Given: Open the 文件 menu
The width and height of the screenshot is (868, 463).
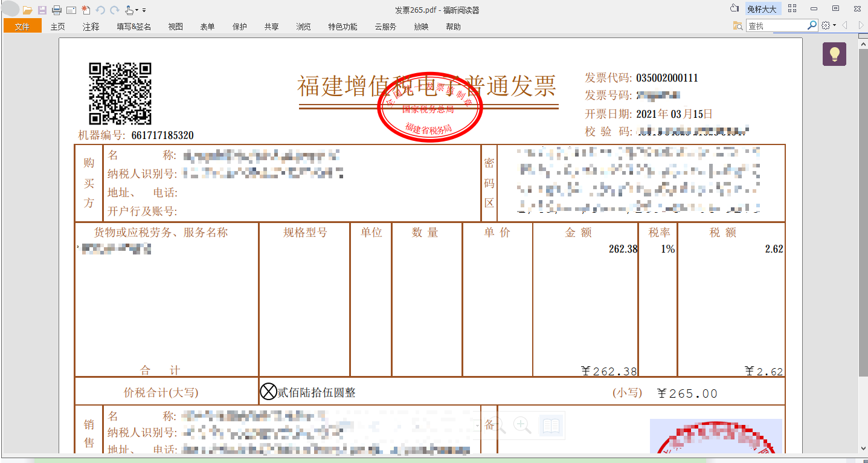Looking at the screenshot, I should 22,27.
